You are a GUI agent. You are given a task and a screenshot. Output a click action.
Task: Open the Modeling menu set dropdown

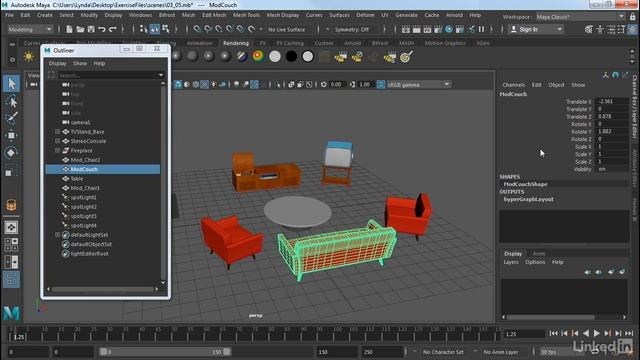click(x=30, y=29)
